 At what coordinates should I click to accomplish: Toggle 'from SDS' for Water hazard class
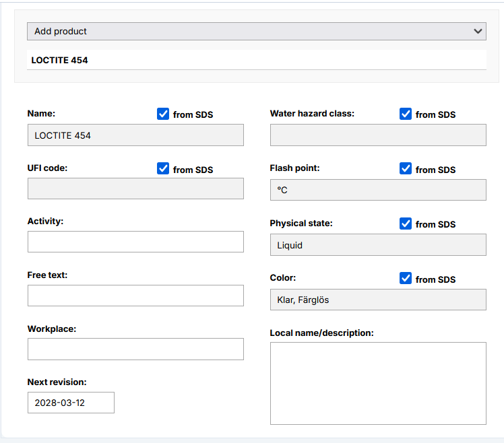406,114
